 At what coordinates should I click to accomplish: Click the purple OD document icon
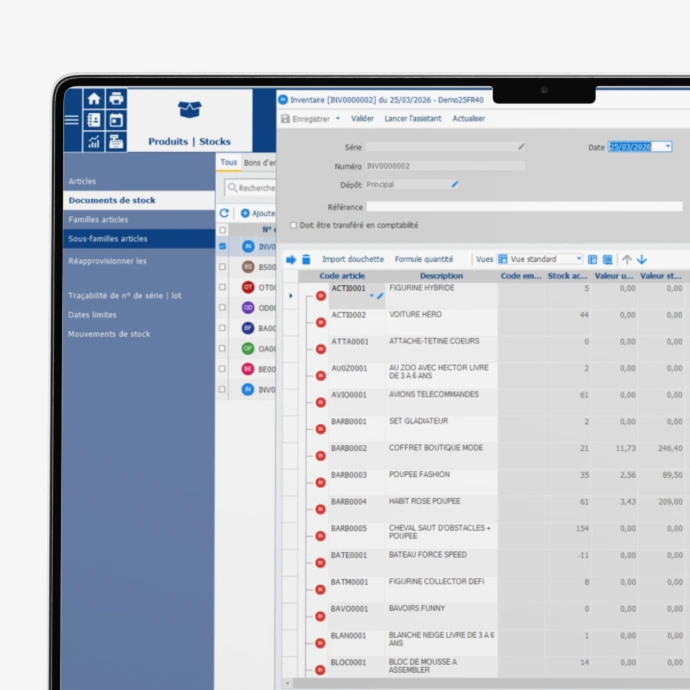pos(248,308)
